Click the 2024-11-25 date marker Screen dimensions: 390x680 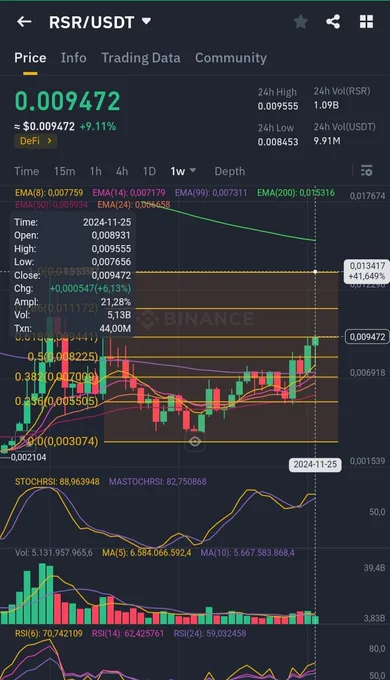tap(315, 464)
